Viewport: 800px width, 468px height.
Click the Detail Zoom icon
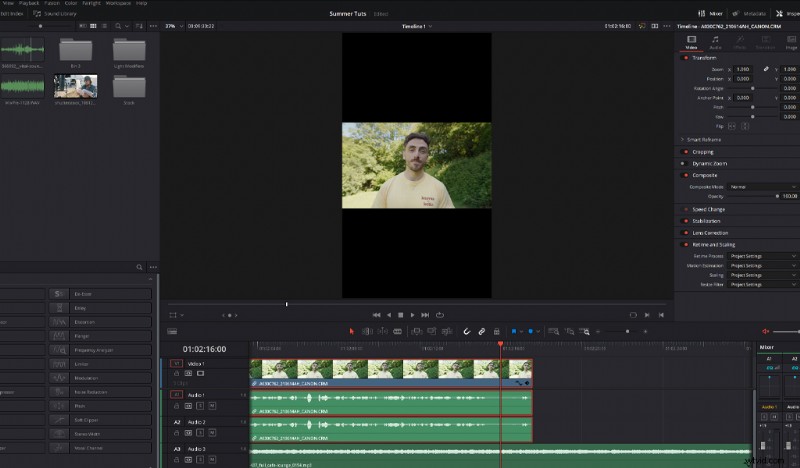[569, 331]
